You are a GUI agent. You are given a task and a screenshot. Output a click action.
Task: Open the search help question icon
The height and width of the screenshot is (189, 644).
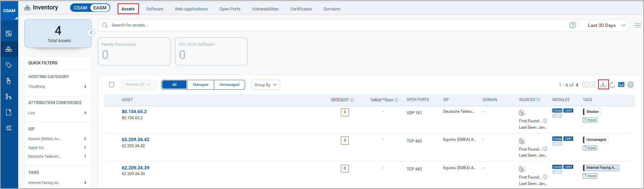pyautogui.click(x=573, y=25)
